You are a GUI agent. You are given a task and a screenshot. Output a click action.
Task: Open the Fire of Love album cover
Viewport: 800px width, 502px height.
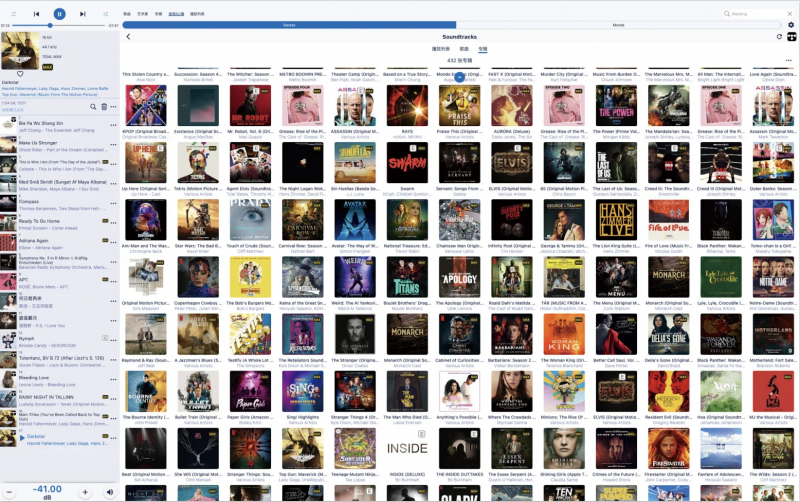(668, 220)
